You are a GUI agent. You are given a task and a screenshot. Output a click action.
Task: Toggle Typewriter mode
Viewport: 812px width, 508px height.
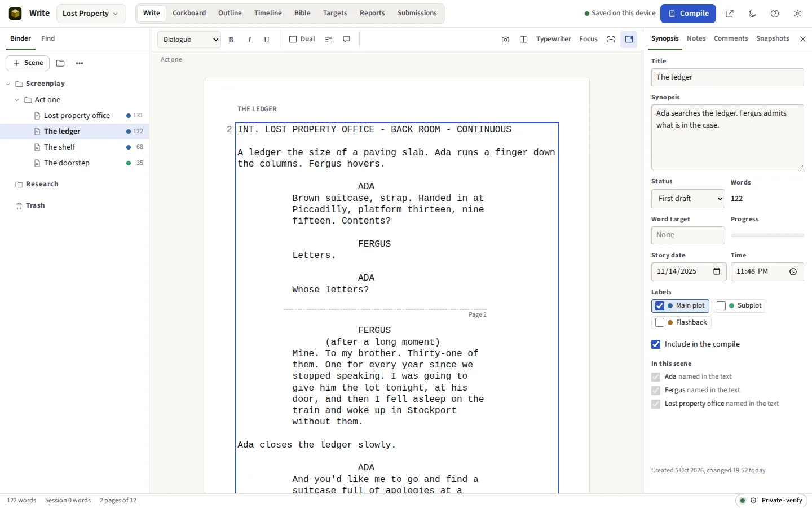coord(553,40)
